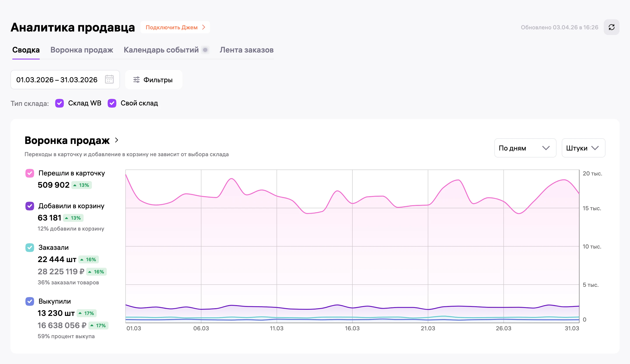Click the chevron in Подключить Джем
The height and width of the screenshot is (364, 630).
tap(204, 27)
